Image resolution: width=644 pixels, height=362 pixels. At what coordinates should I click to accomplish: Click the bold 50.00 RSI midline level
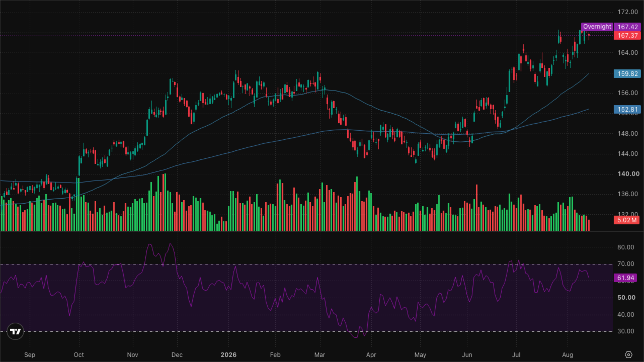[x=626, y=298]
